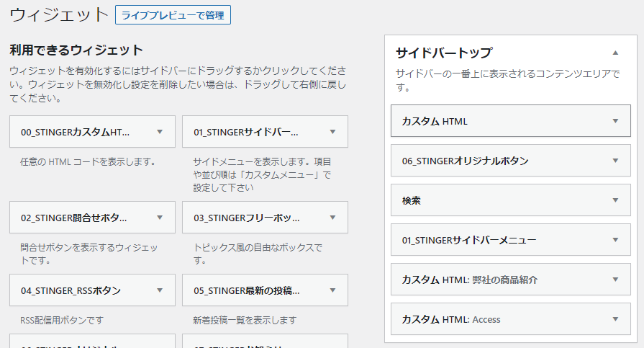Expand the 検索 widget arrow
The width and height of the screenshot is (644, 348).
tap(615, 200)
